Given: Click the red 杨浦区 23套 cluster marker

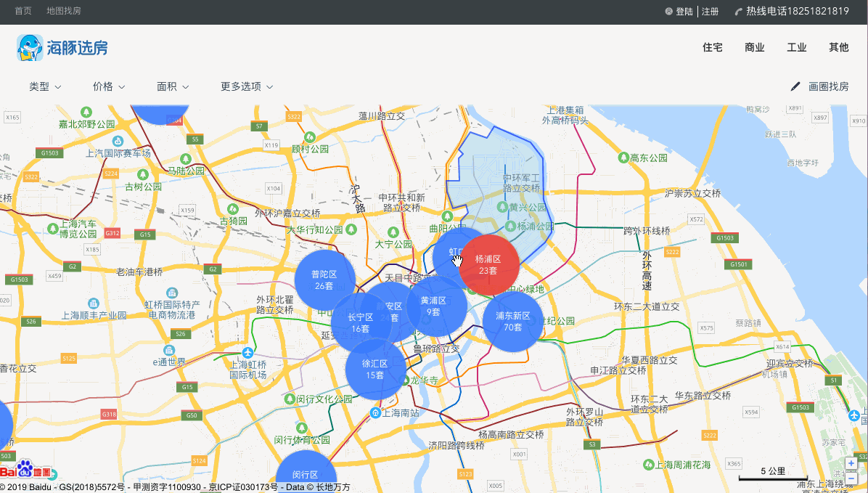Looking at the screenshot, I should tap(489, 265).
